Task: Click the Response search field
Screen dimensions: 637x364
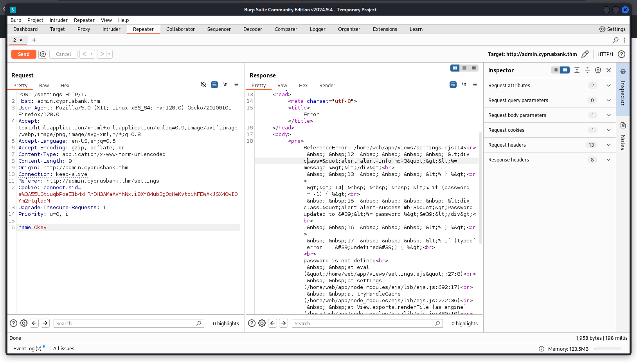Action: (x=367, y=323)
